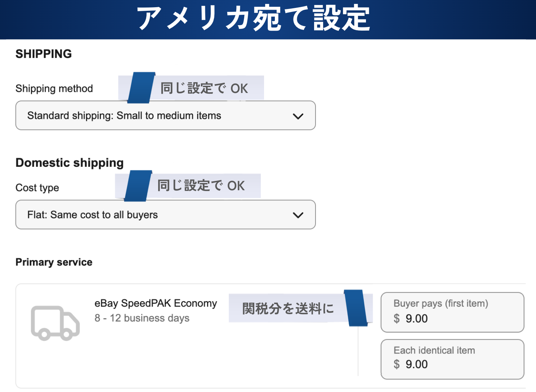Click the Cost type dropdown chevron

tap(298, 215)
